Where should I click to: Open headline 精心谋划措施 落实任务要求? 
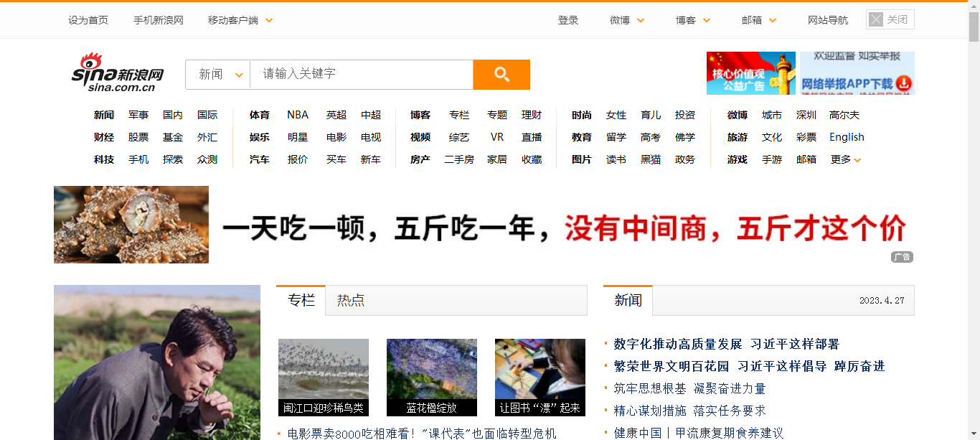click(x=690, y=411)
